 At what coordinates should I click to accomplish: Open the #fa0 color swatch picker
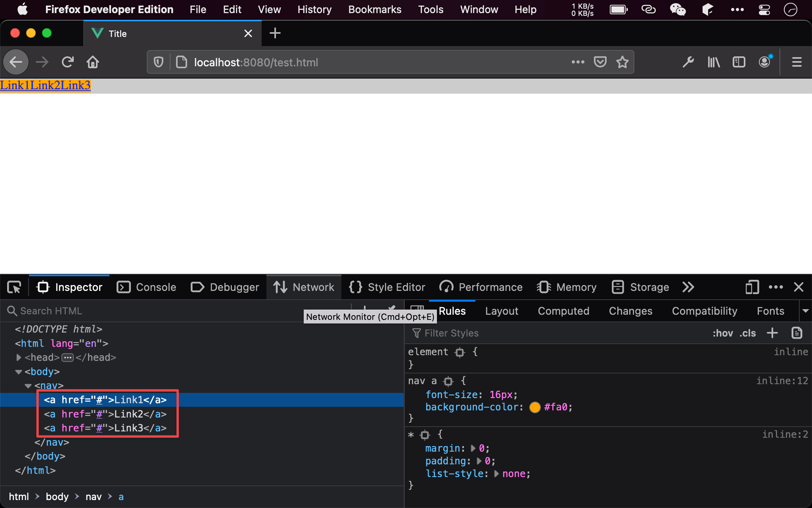[535, 407]
